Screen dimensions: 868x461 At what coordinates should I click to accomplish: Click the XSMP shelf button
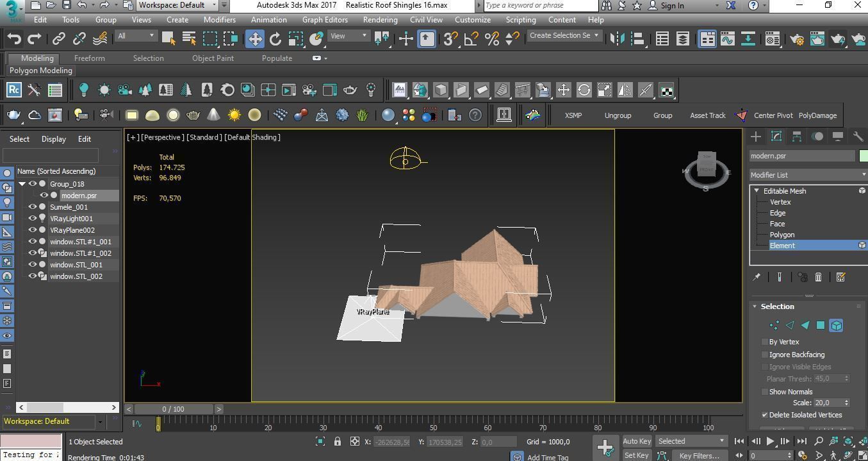pos(573,115)
